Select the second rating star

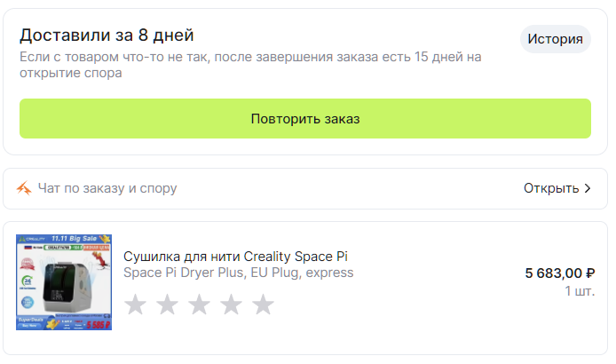[167, 305]
